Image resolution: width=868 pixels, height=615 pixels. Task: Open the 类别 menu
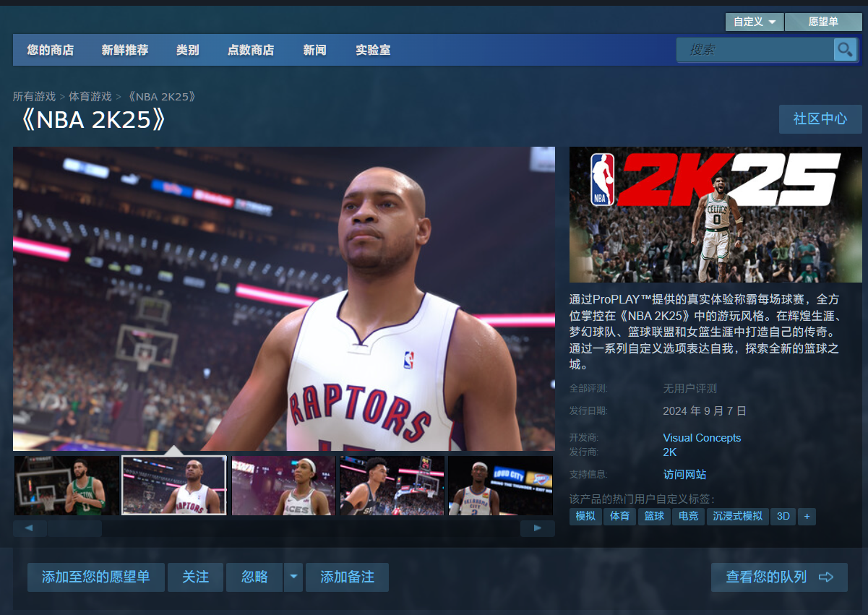pyautogui.click(x=187, y=50)
